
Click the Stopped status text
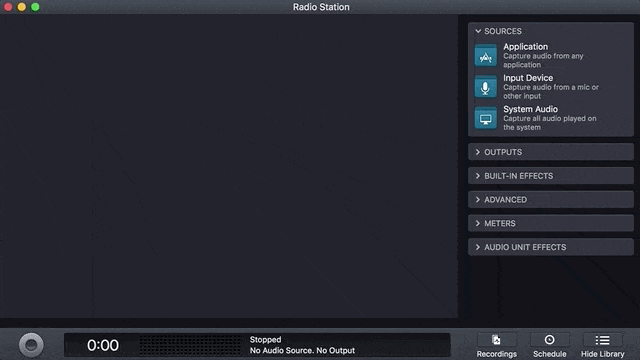pos(265,340)
